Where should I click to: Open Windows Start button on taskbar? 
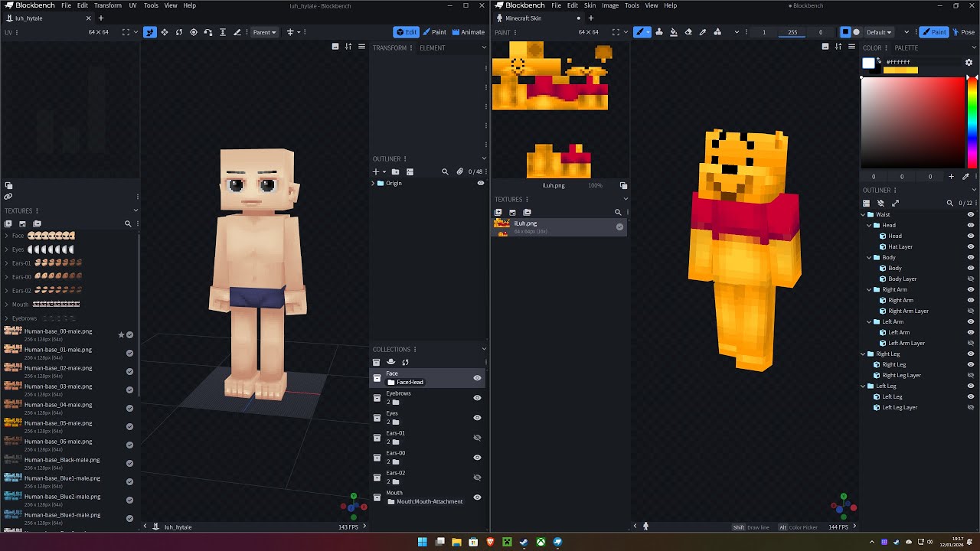(x=422, y=542)
